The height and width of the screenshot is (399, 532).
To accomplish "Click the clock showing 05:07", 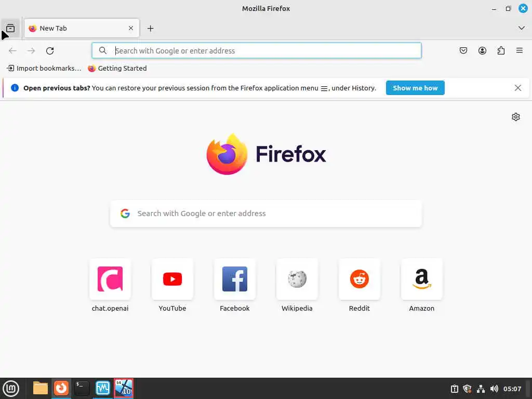I will click(x=512, y=389).
